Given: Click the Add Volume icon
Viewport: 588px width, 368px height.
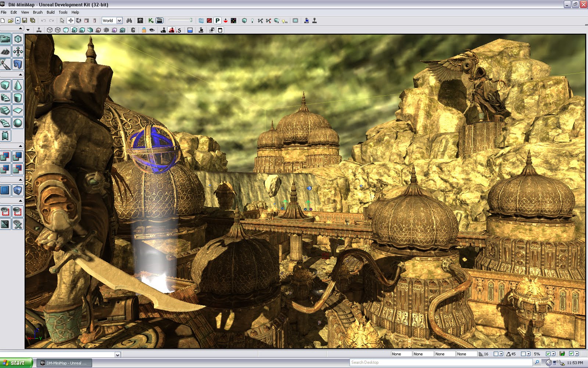Looking at the screenshot, I should pyautogui.click(x=18, y=190).
